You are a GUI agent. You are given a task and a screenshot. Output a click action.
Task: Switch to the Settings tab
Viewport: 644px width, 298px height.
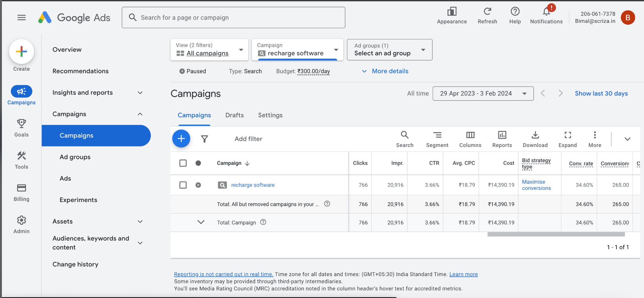click(270, 115)
